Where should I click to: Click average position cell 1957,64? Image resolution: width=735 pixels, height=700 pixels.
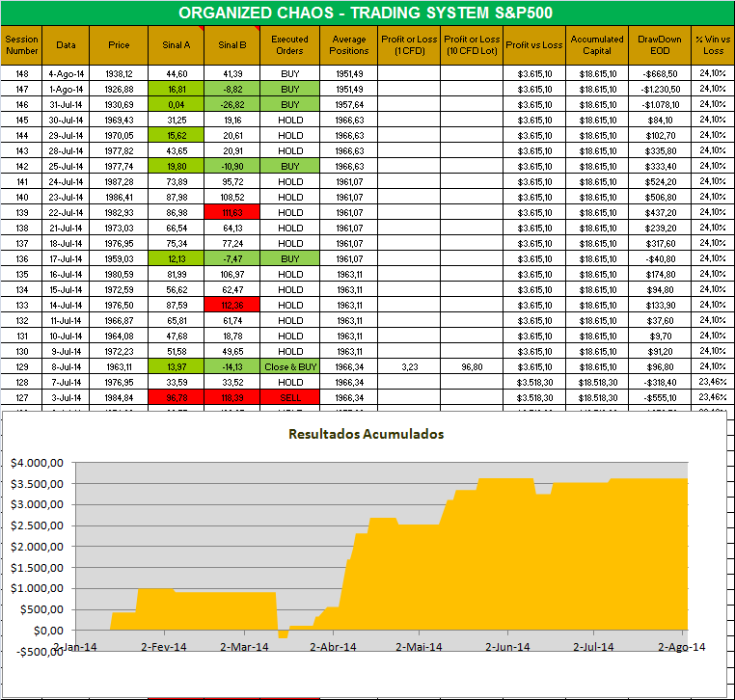click(349, 104)
